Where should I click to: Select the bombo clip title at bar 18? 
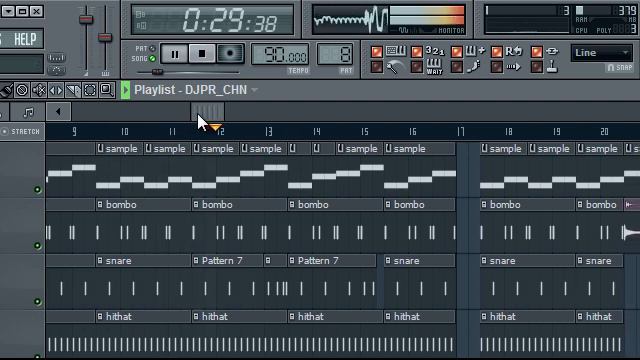click(505, 205)
